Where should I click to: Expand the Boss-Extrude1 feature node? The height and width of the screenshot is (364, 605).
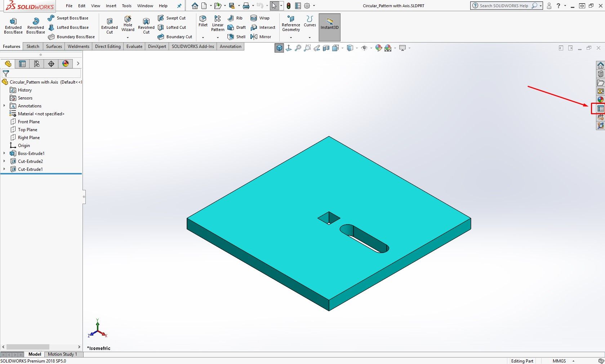coord(4,154)
